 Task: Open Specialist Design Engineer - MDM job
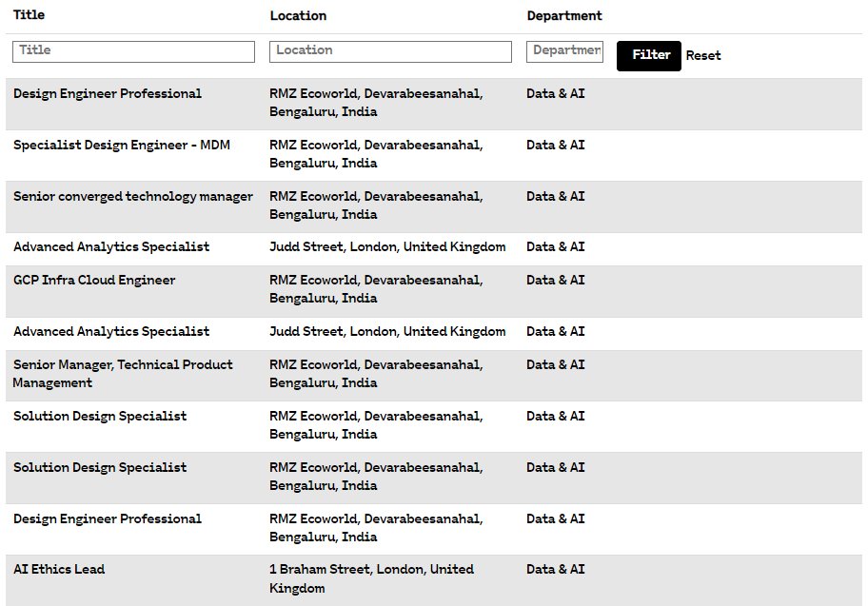pos(122,145)
